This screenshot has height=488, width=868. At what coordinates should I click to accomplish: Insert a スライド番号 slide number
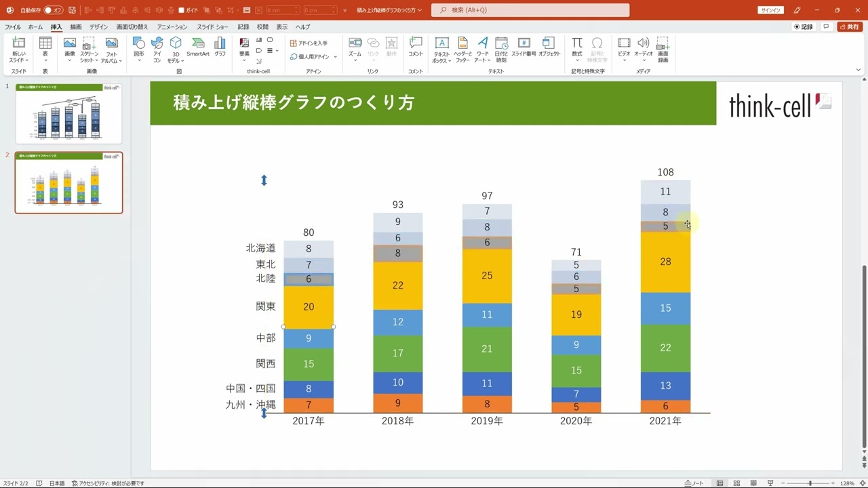click(x=524, y=47)
